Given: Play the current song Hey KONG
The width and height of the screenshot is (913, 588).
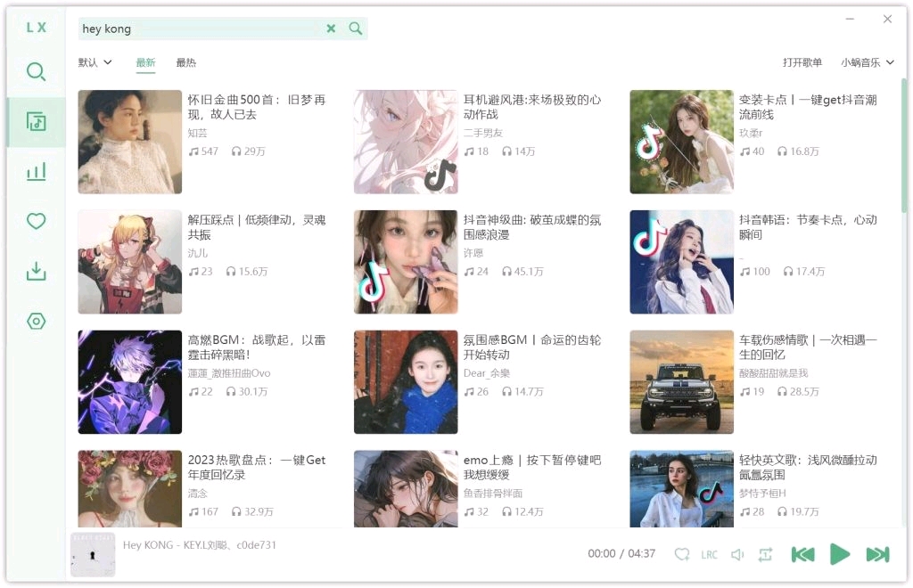Looking at the screenshot, I should click(x=840, y=554).
